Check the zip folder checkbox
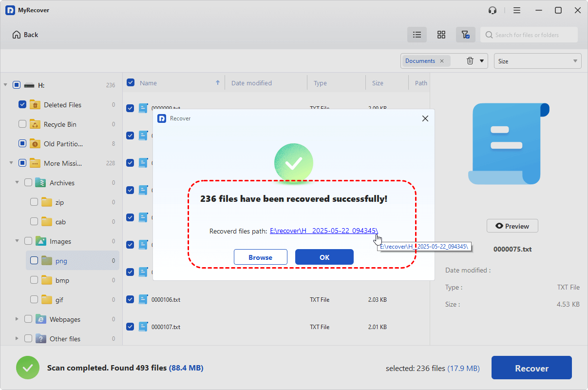Image resolution: width=588 pixels, height=390 pixels. pos(34,202)
